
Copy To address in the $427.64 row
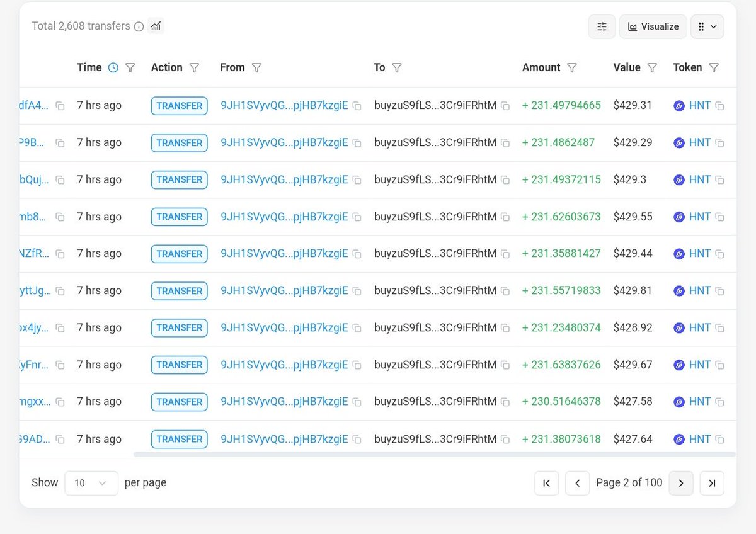[x=505, y=440]
